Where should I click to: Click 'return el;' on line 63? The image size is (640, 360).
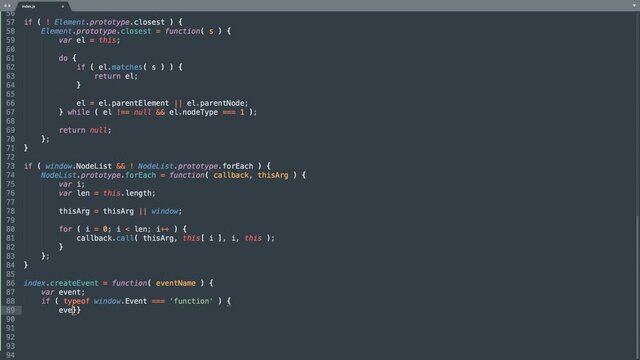coord(116,76)
